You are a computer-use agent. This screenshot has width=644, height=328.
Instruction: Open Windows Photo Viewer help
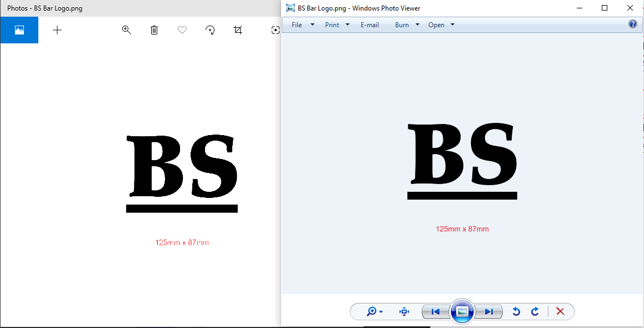pos(632,24)
